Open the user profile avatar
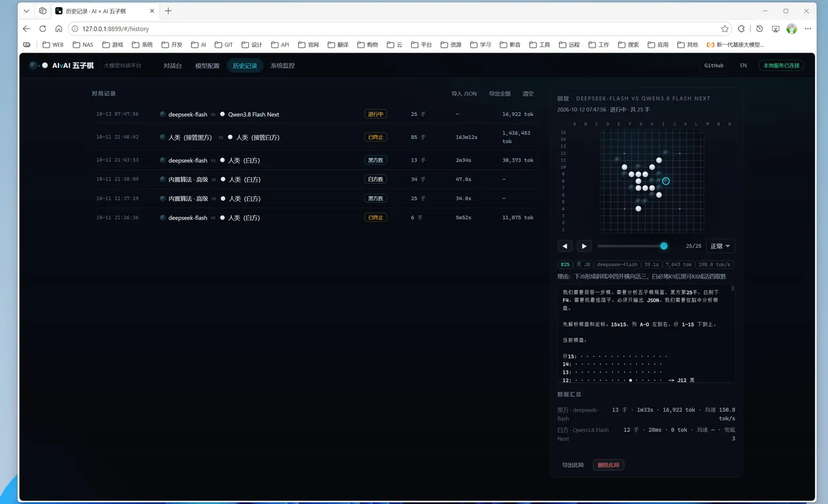 [x=792, y=28]
